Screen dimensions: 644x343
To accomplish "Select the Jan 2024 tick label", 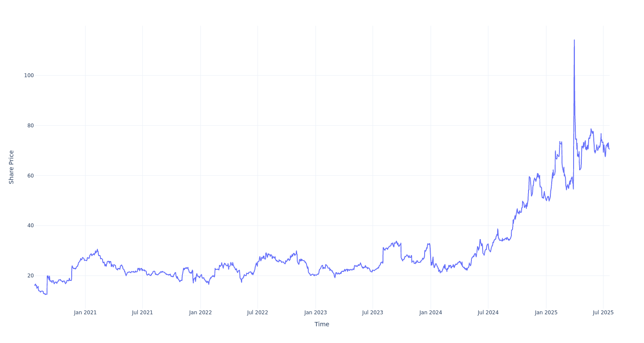I will point(431,313).
